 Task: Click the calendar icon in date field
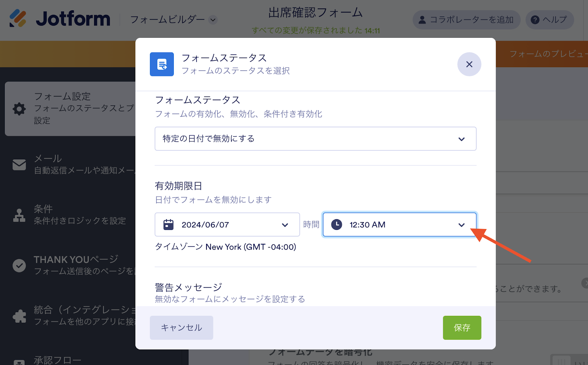pyautogui.click(x=168, y=225)
